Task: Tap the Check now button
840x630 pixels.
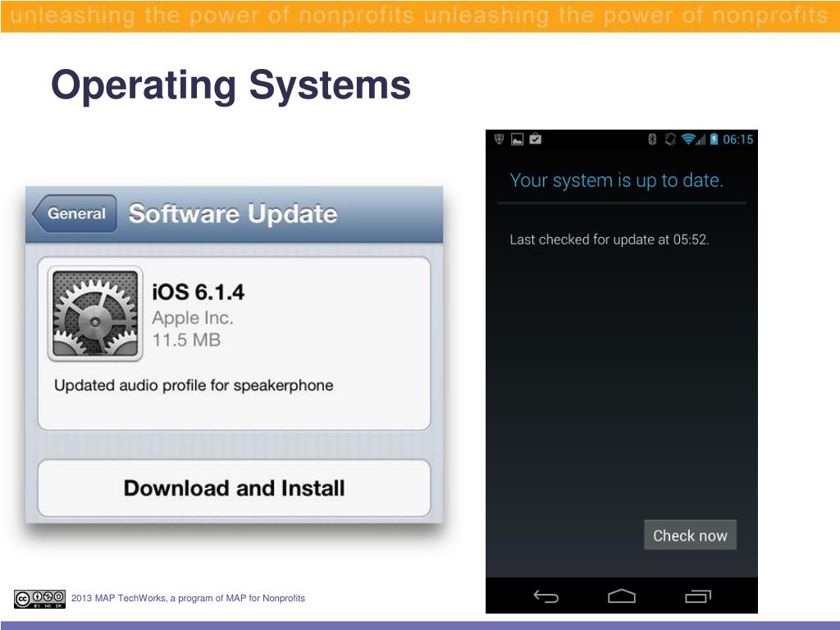Action: click(690, 535)
